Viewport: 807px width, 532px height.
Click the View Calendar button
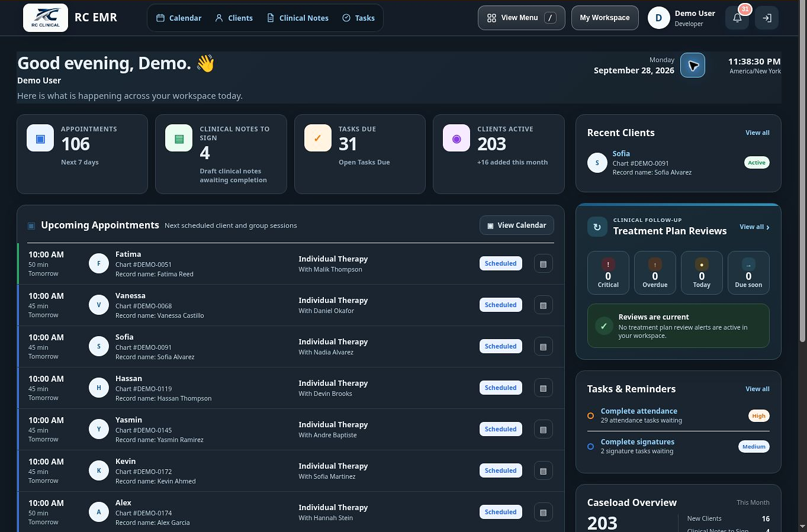(516, 225)
